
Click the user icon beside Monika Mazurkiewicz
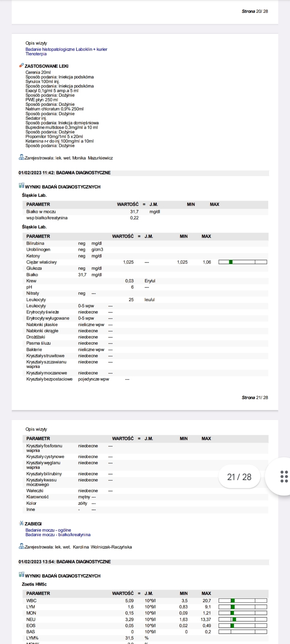tap(21, 158)
